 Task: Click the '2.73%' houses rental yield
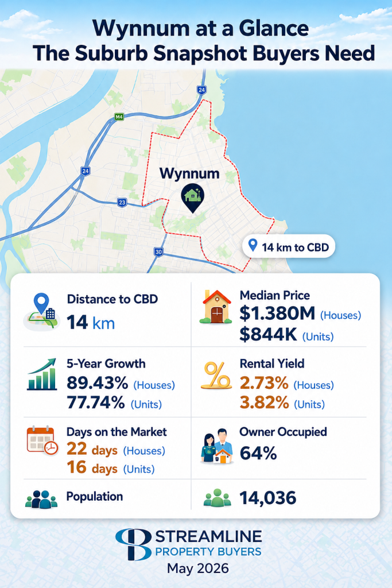(264, 383)
